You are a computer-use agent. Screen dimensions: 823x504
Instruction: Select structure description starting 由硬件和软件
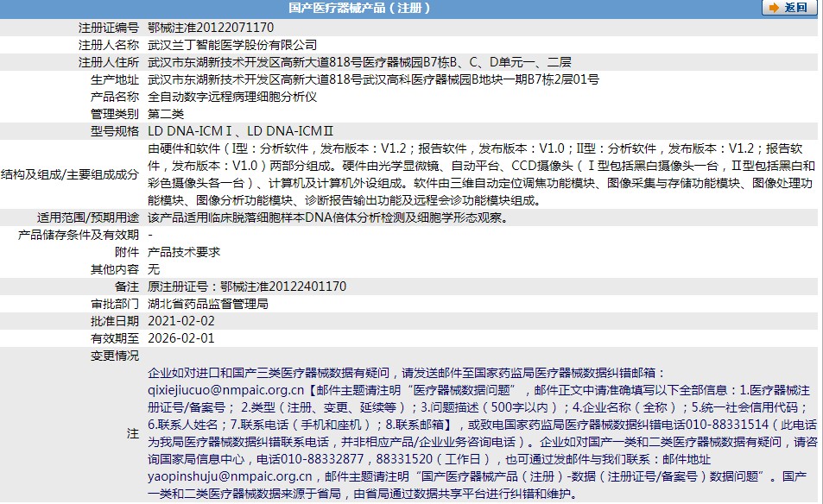tap(481, 174)
